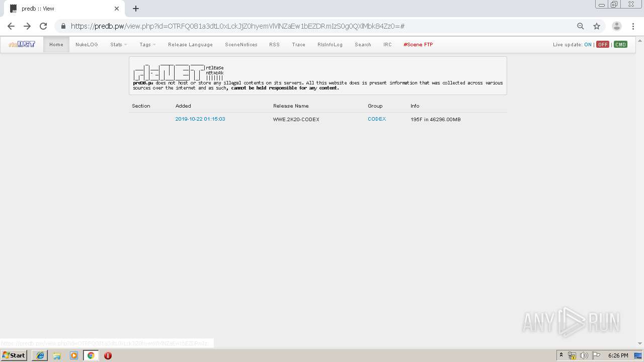
Task: Click the 195F in 46296.00MB info text
Action: (436, 120)
